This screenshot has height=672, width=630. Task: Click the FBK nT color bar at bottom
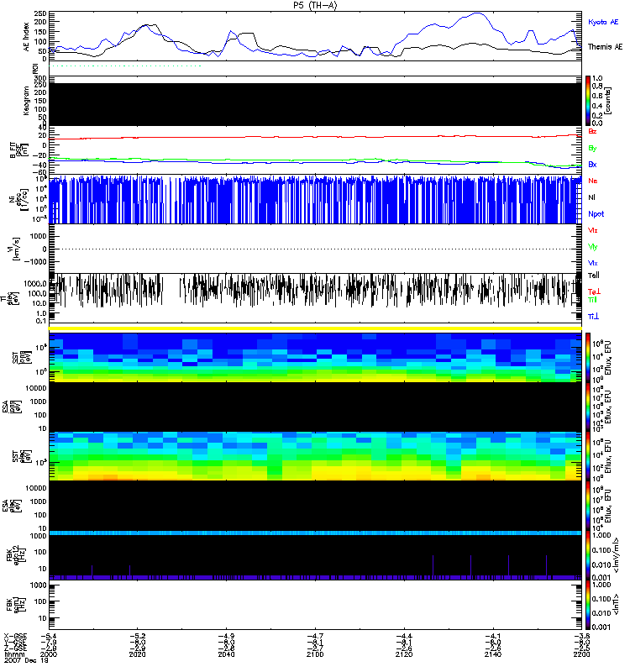tap(589, 605)
